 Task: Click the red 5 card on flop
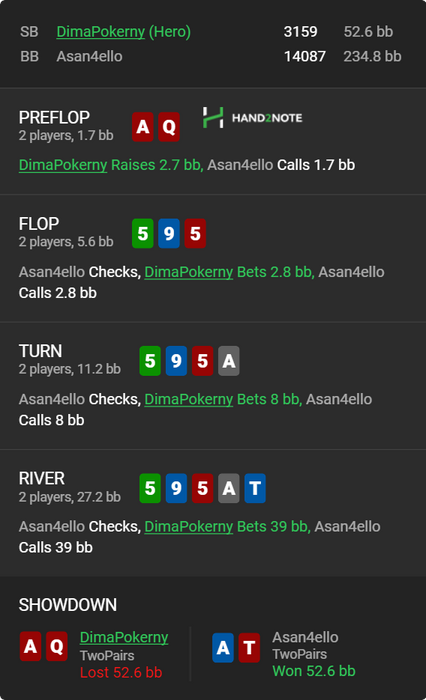195,233
